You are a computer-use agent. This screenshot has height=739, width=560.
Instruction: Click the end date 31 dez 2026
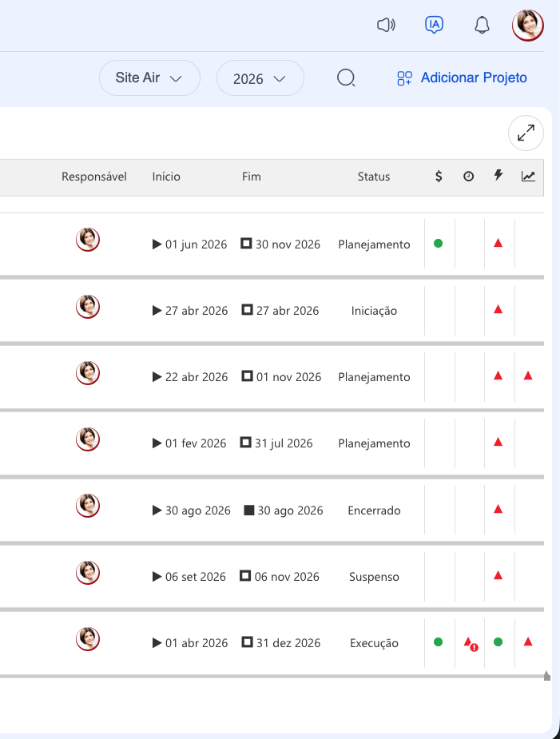pyautogui.click(x=288, y=643)
